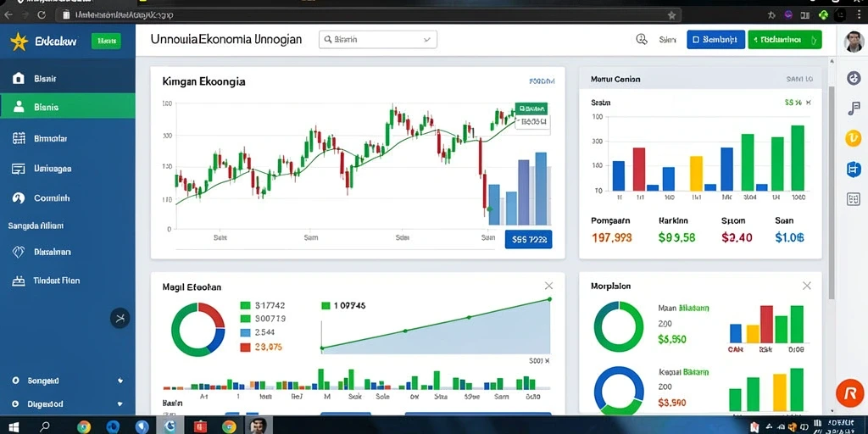The height and width of the screenshot is (434, 868).
Task: Close the Morplaion panel
Action: 807,286
